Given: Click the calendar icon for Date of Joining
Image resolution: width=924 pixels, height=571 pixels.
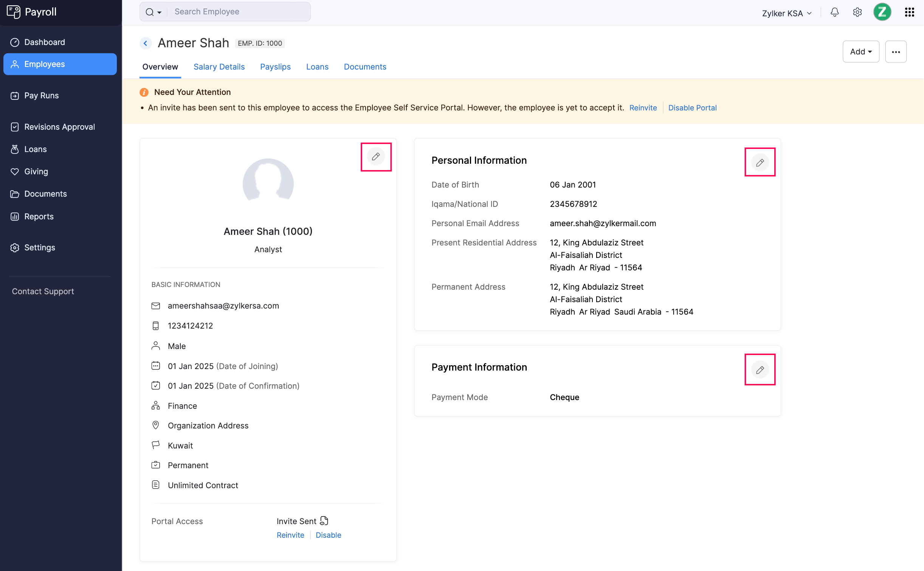Looking at the screenshot, I should tap(156, 366).
